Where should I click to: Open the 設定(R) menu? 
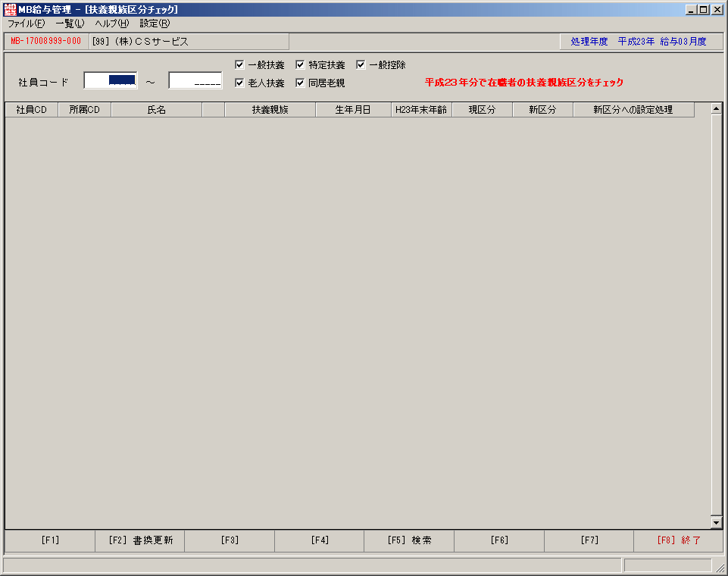pyautogui.click(x=155, y=23)
